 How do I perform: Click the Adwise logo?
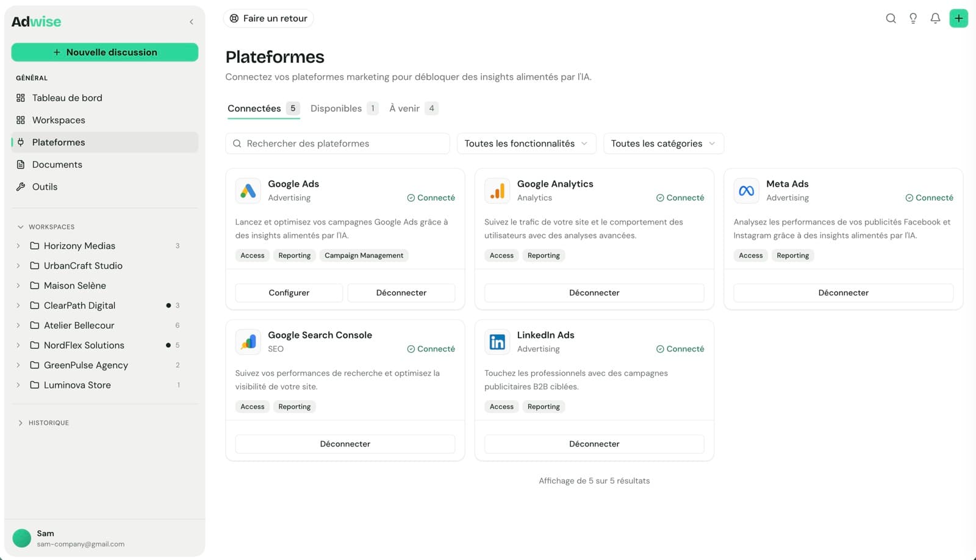pyautogui.click(x=37, y=22)
